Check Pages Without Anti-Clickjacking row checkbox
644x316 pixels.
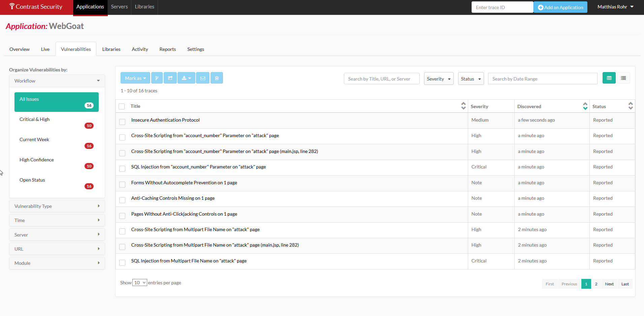[122, 216]
